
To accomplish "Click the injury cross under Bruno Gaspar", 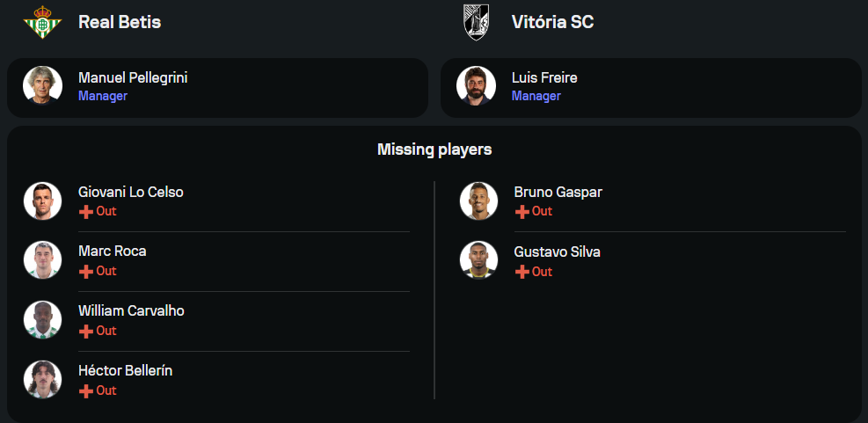I will click(x=522, y=212).
